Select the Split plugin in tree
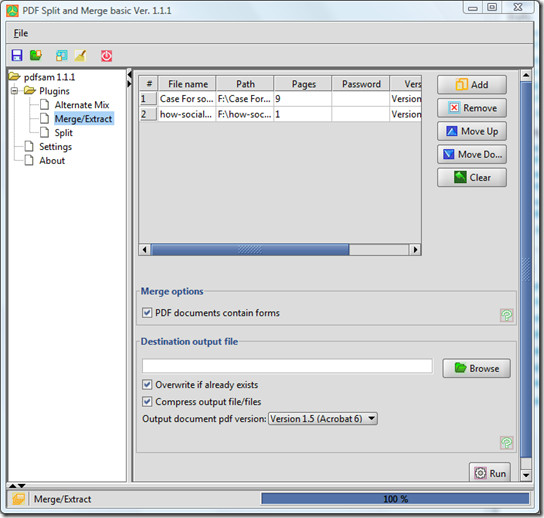544x518 pixels. point(63,133)
